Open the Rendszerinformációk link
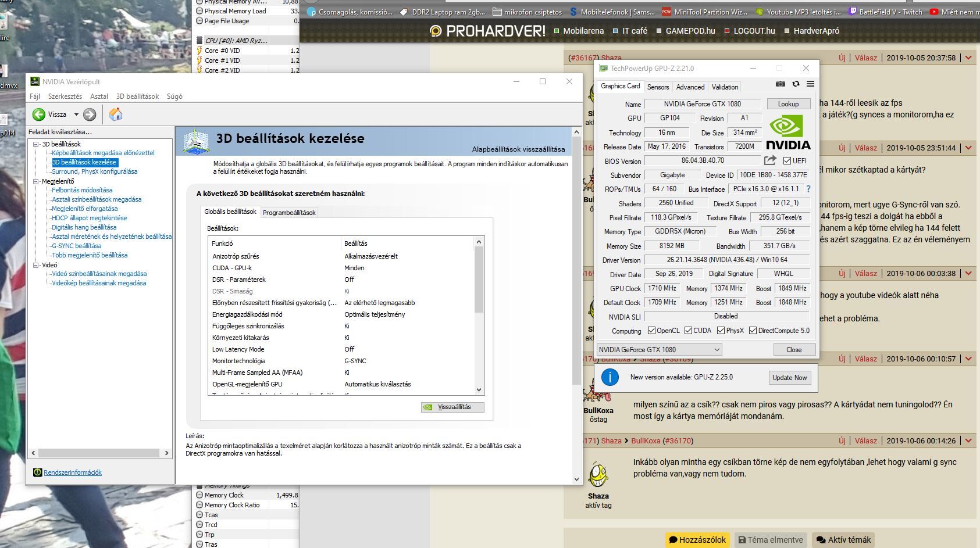980x548 pixels. (73, 472)
